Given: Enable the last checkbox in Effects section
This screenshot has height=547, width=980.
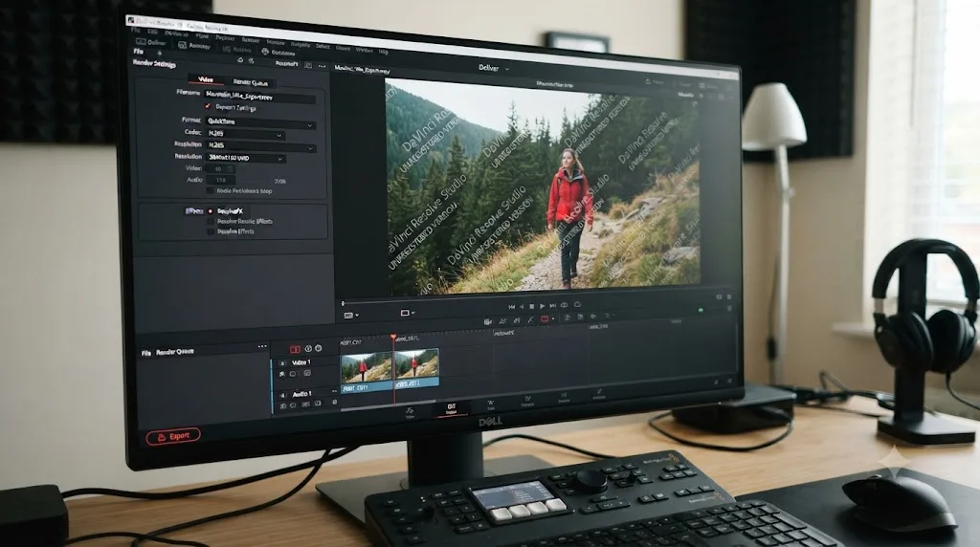Looking at the screenshot, I should pos(211,231).
